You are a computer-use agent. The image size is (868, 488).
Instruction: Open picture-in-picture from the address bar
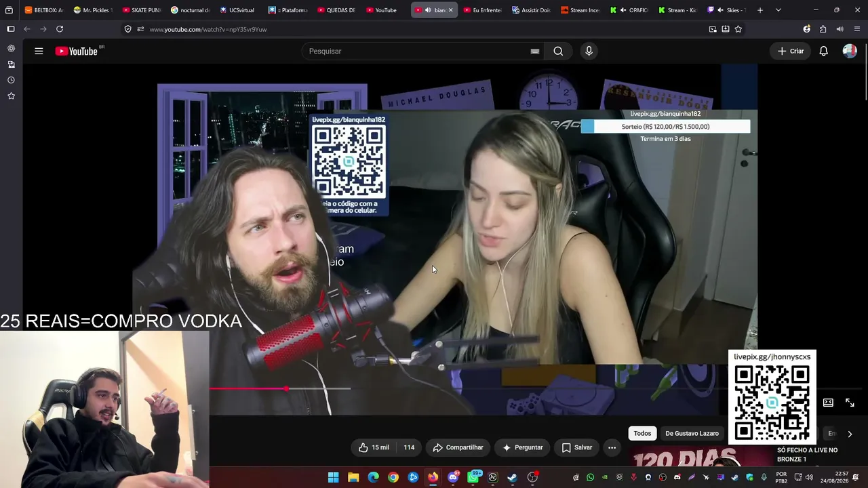(713, 29)
